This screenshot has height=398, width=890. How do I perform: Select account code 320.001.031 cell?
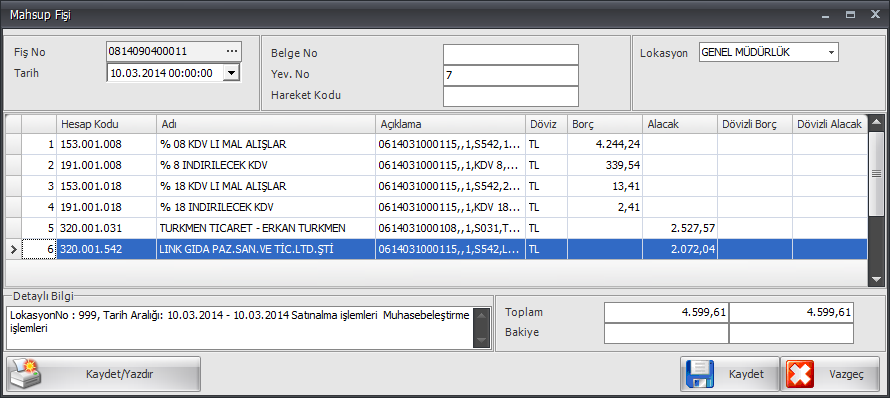click(x=106, y=228)
